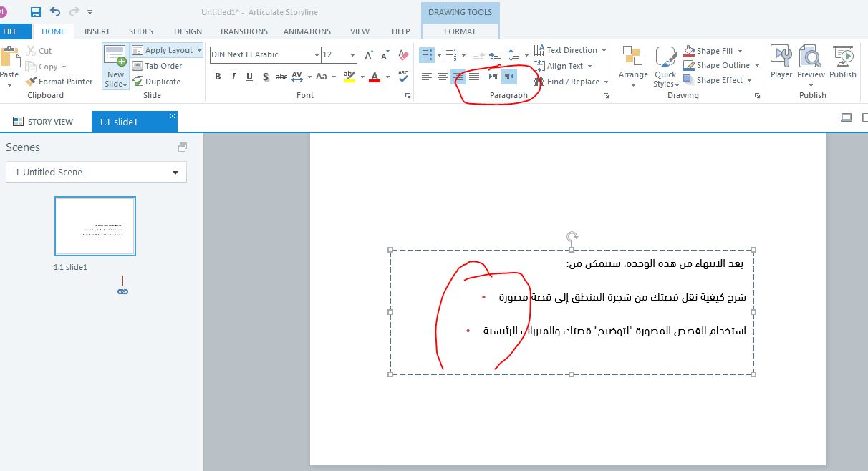This screenshot has width=868, height=471.
Task: Click the Decrease Indent icon
Action: 478,55
